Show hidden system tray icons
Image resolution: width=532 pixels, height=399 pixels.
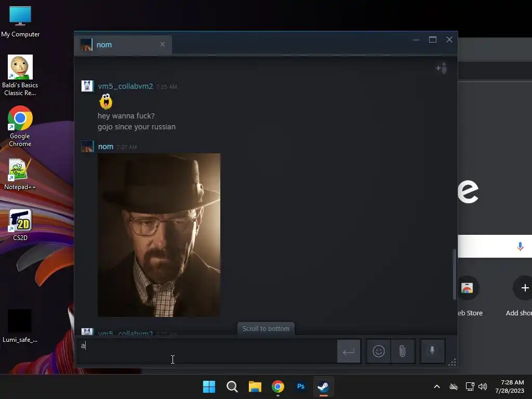pyautogui.click(x=437, y=387)
